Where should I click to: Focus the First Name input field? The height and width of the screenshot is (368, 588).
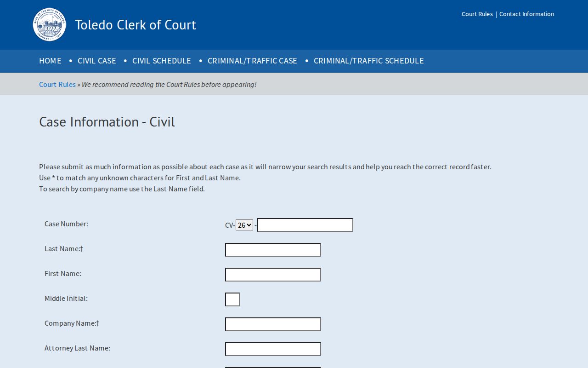click(x=273, y=275)
